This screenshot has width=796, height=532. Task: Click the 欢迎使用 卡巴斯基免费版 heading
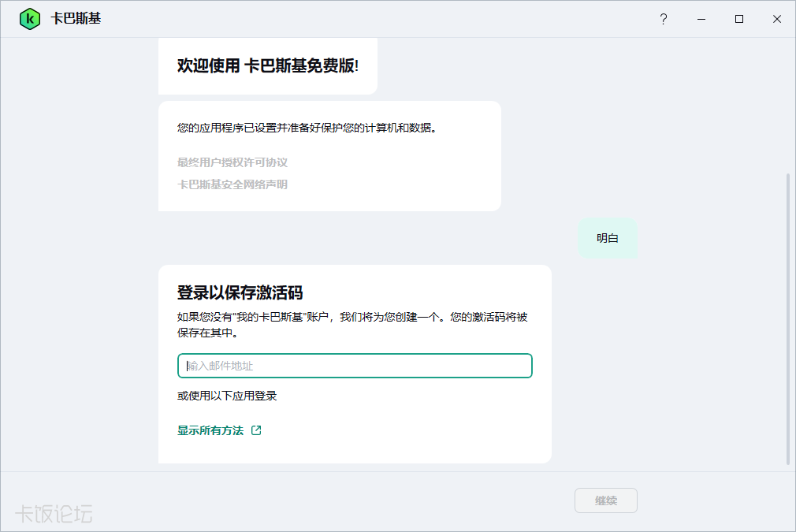[268, 66]
